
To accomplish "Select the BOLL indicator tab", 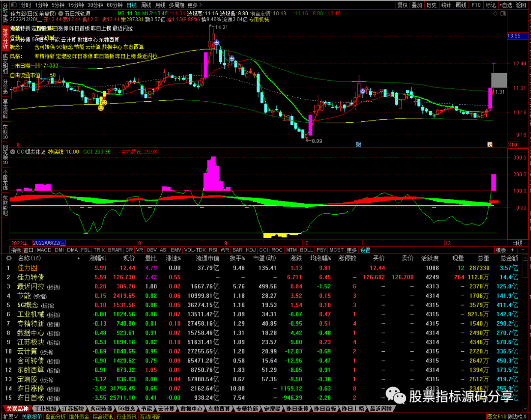I will click(x=306, y=250).
